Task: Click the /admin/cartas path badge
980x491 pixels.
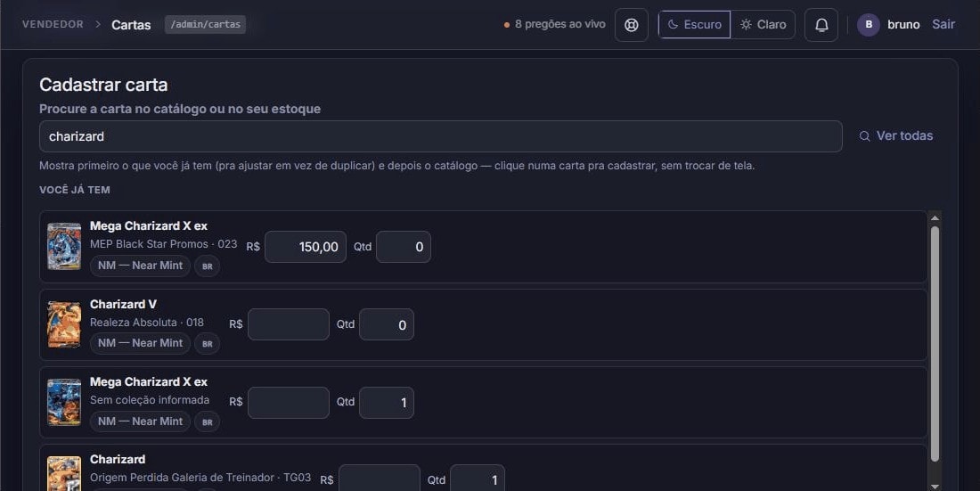Action: click(x=205, y=24)
